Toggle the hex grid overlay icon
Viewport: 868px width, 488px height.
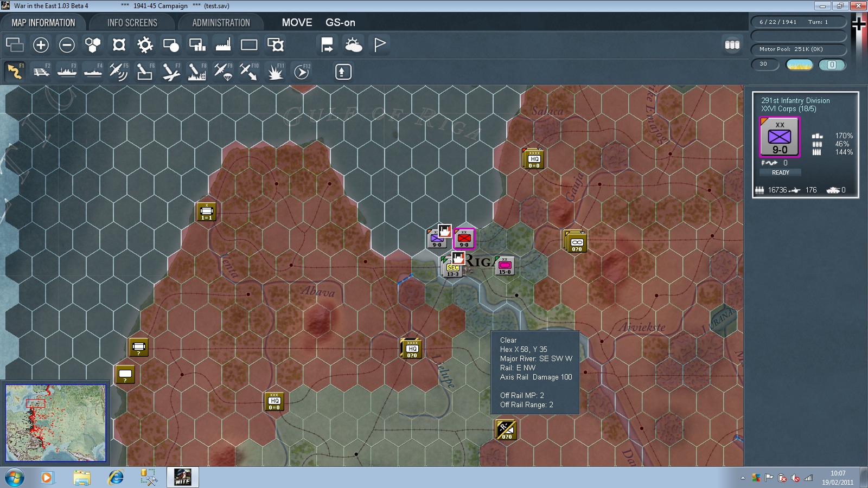pos(93,44)
